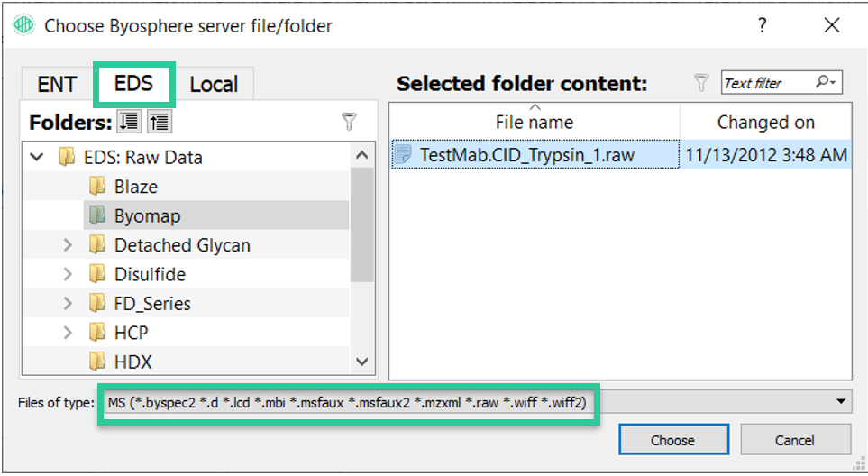Select the HDX folder in the tree
Screen dimensions: 868x476
coord(132,362)
